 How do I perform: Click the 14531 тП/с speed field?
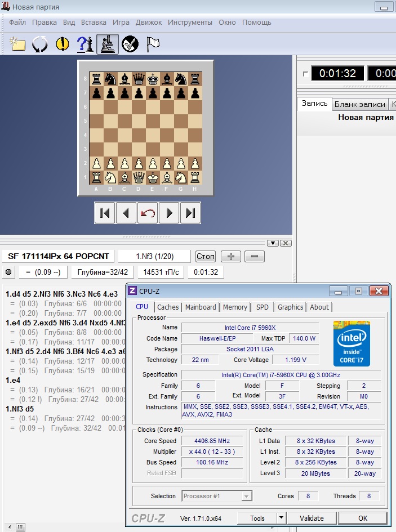[161, 272]
